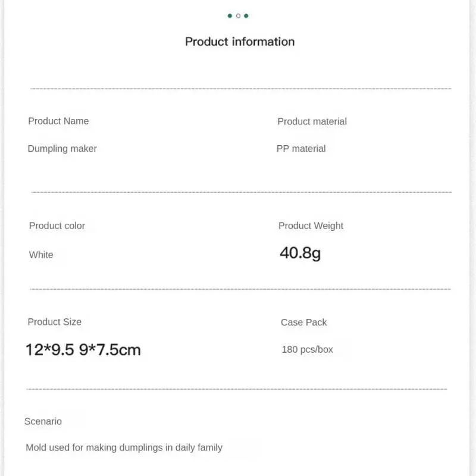Select the "12*9.5 9*7.5cm" size text
476x476 pixels.
83,350
